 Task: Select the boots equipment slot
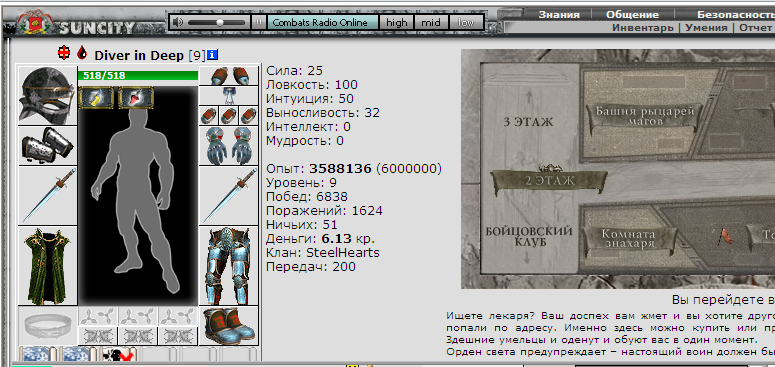click(228, 326)
